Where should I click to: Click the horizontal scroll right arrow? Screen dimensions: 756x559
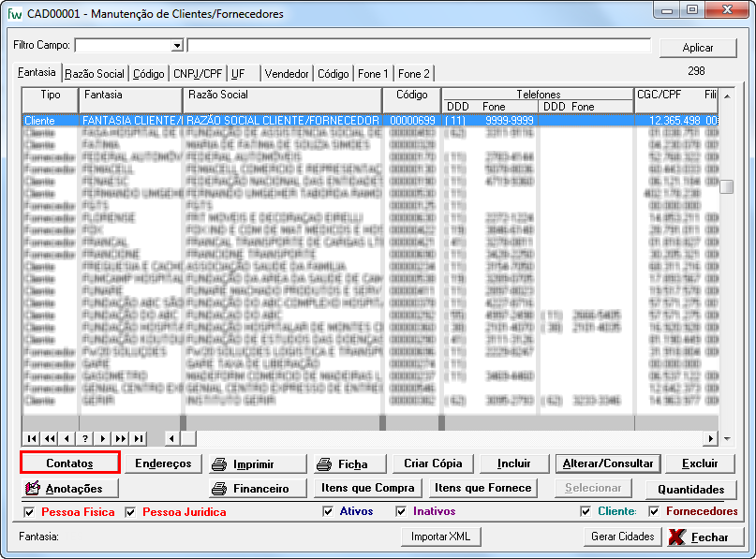[710, 438]
